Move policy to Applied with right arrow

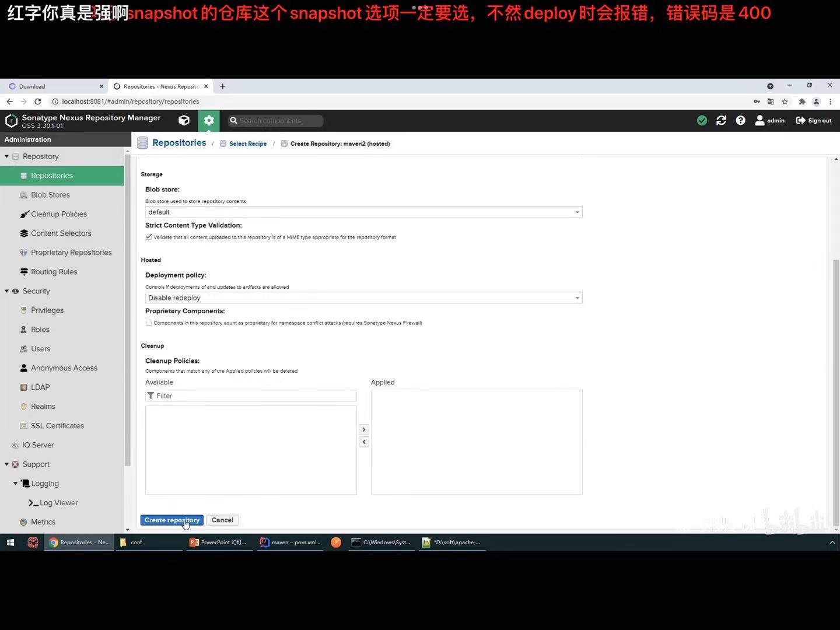pos(364,429)
